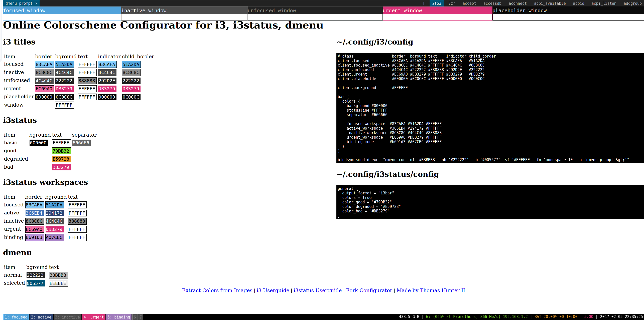Click the 'urgent window' title bar

tap(437, 11)
